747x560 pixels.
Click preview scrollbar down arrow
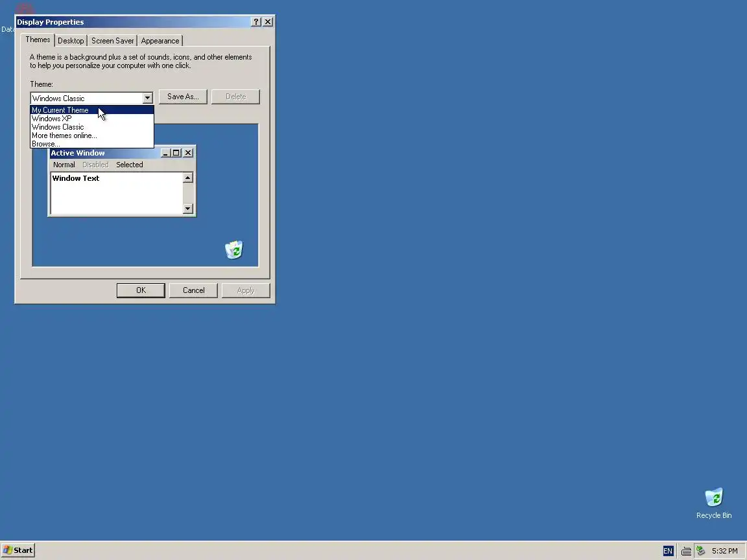pos(187,209)
